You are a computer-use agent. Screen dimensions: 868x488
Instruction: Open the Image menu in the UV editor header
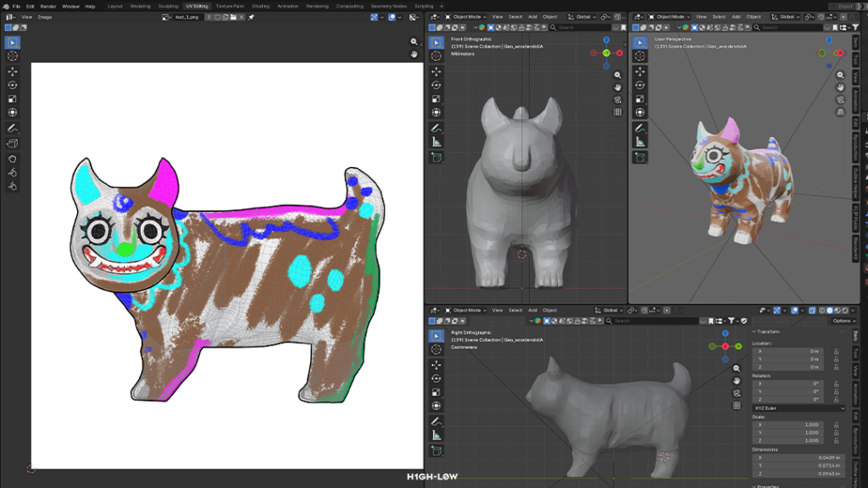[44, 17]
